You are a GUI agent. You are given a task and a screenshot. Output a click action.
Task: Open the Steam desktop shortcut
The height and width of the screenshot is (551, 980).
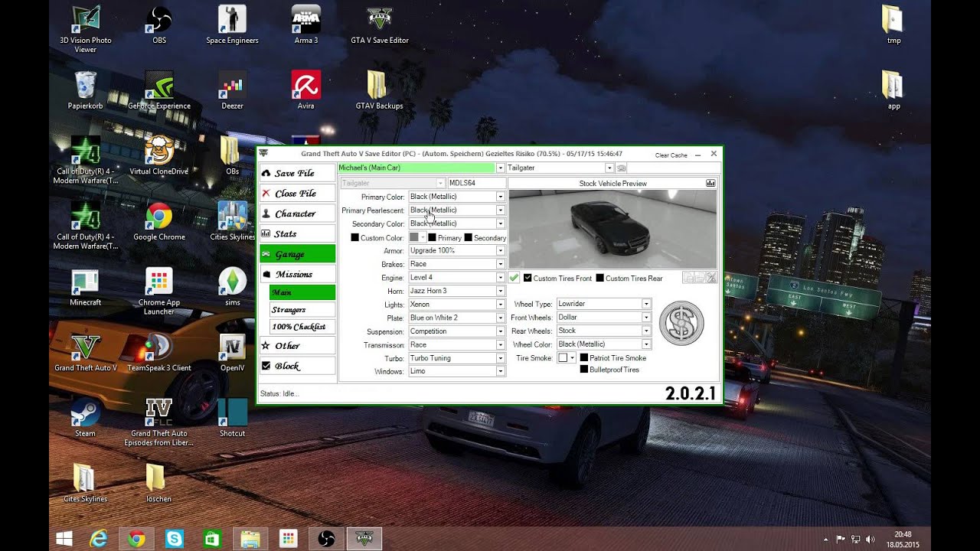click(x=86, y=418)
